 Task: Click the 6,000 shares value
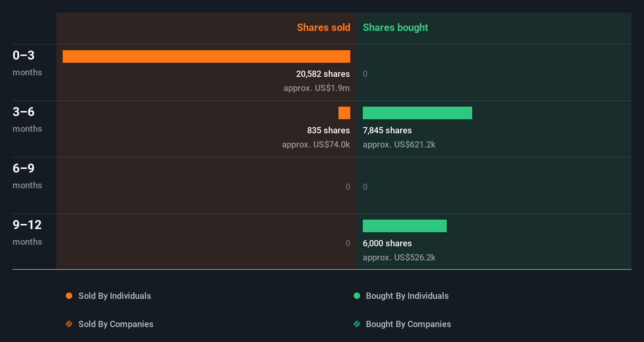pyautogui.click(x=387, y=243)
